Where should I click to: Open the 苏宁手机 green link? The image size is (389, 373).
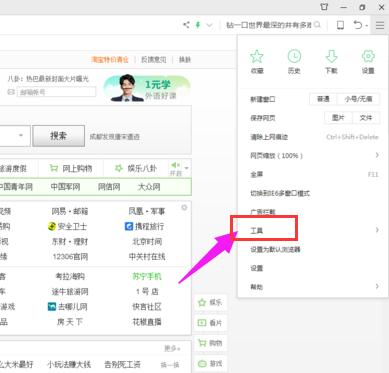coord(147,276)
